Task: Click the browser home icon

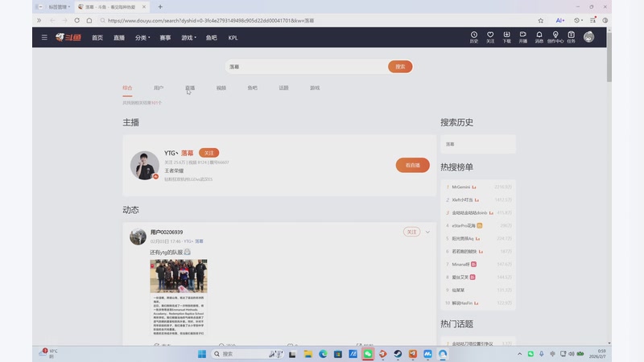Action: point(89,20)
